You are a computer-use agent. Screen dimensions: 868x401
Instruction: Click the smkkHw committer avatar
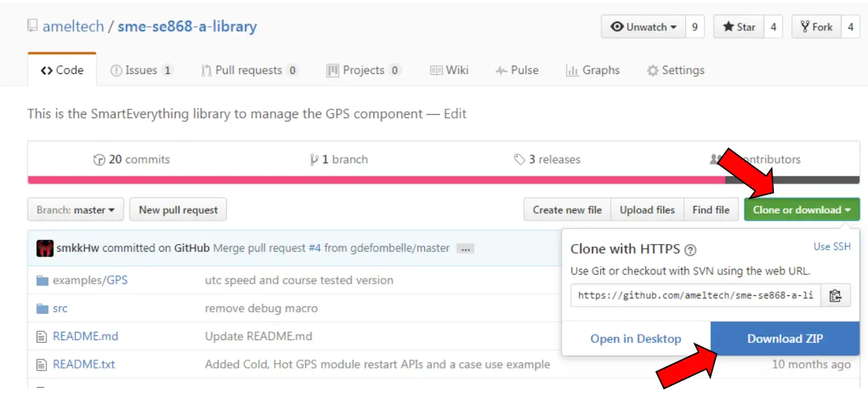pos(45,248)
